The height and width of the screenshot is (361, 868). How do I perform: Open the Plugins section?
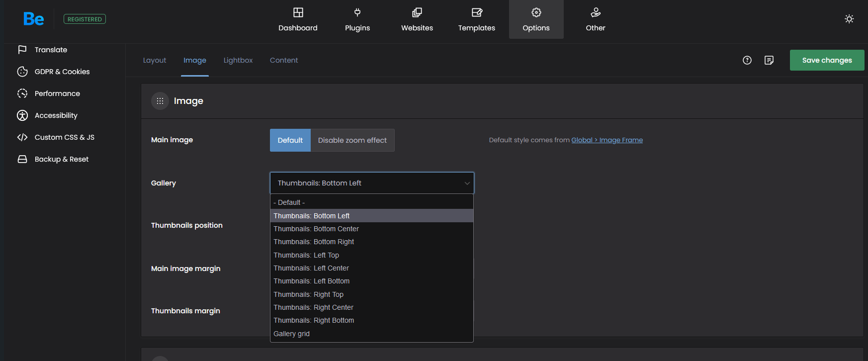click(357, 19)
